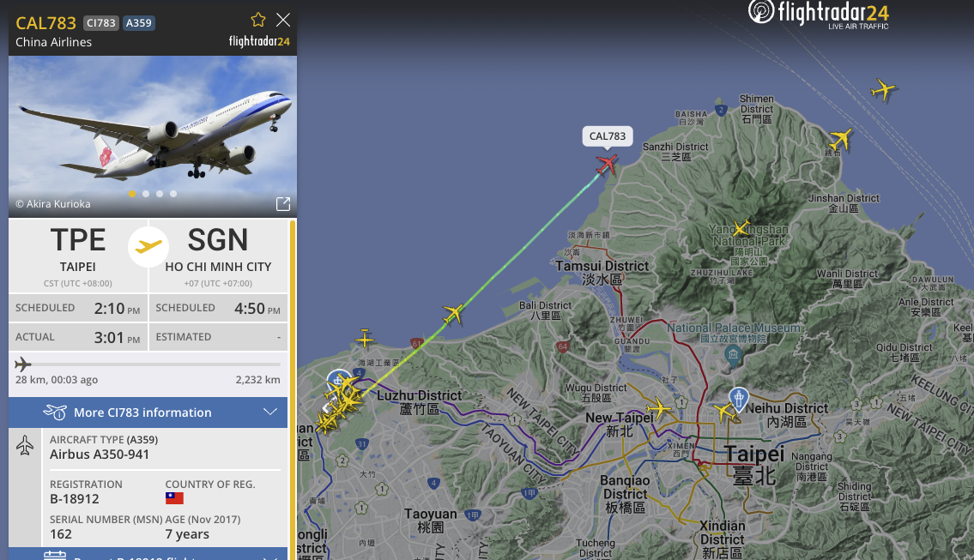Select the far northeast yellow plane offshore
This screenshot has height=560, width=974.
point(883,90)
